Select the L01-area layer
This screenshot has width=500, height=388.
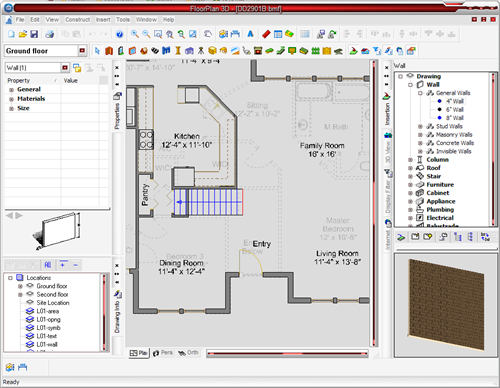coord(48,311)
